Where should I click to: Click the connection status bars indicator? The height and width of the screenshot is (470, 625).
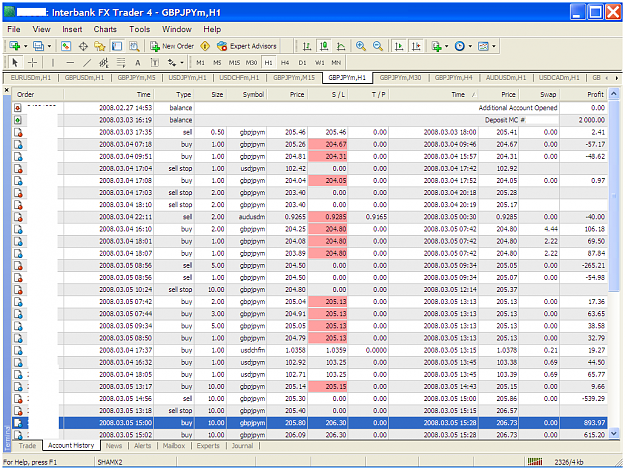(x=535, y=462)
